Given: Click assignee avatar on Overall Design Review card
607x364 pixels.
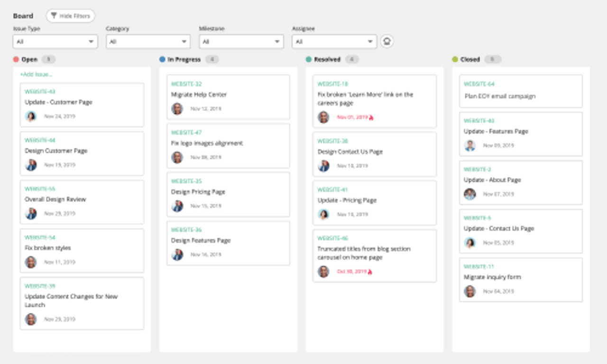Looking at the screenshot, I should point(31,214).
